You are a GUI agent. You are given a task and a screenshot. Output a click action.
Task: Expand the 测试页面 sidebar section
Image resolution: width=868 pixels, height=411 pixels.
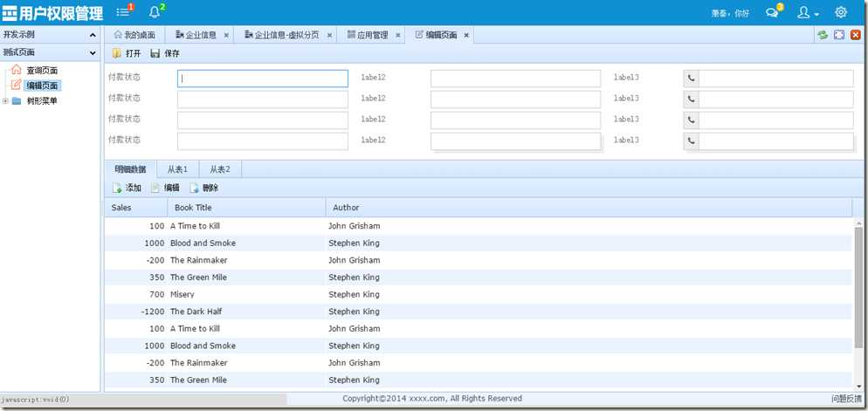[93, 53]
